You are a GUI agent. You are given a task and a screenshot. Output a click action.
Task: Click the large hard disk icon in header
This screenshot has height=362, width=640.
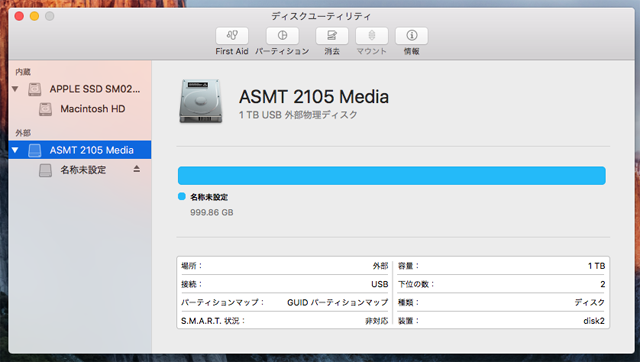(201, 101)
